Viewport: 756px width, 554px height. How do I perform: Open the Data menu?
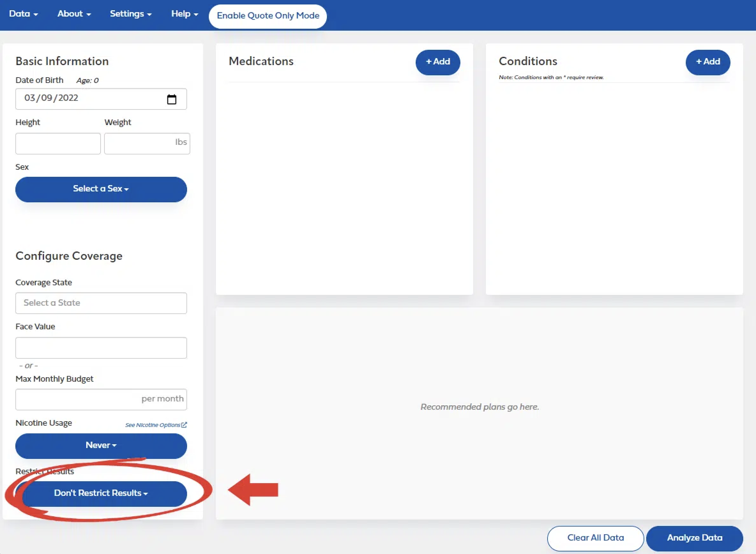tap(23, 14)
